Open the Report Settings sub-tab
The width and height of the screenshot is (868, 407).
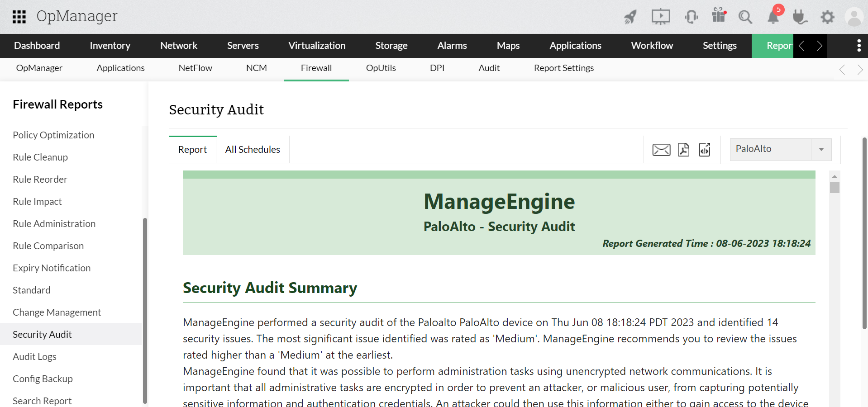[x=564, y=68]
